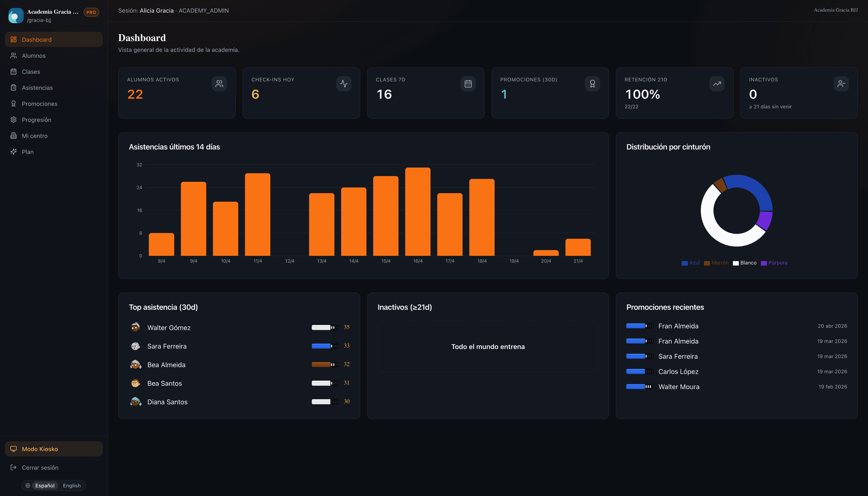Click the Azul legend swatch

click(685, 263)
